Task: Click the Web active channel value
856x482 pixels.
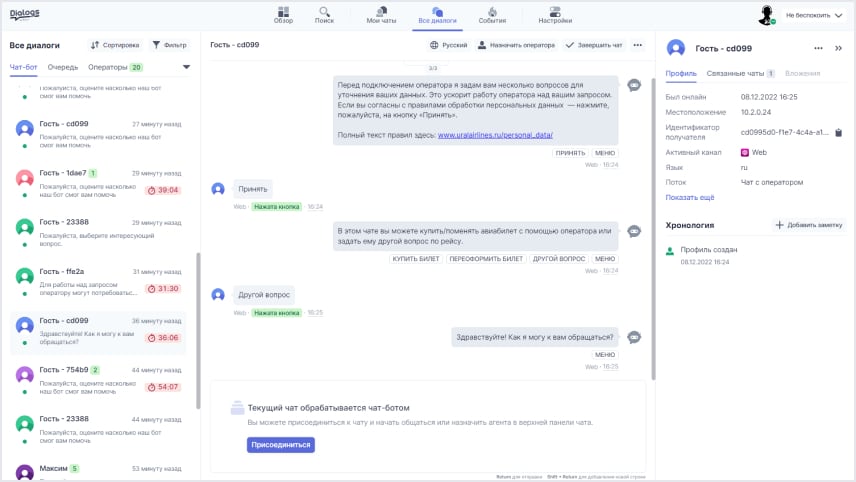Action: point(753,152)
